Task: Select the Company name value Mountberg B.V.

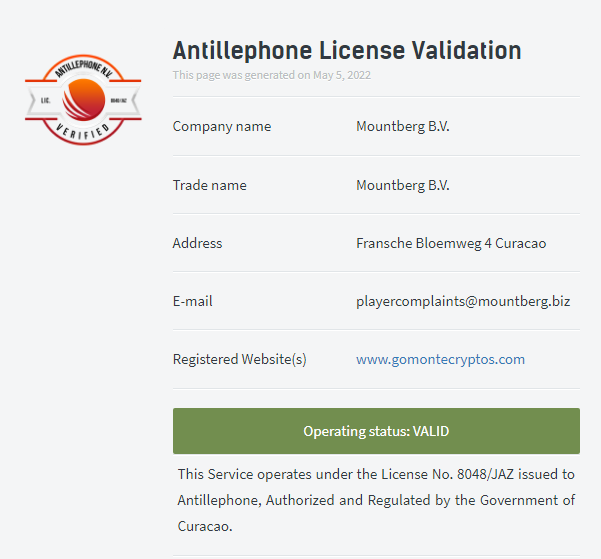Action: point(402,126)
